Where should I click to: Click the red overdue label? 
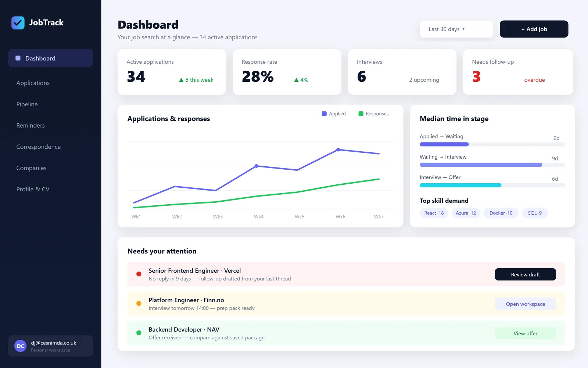534,80
